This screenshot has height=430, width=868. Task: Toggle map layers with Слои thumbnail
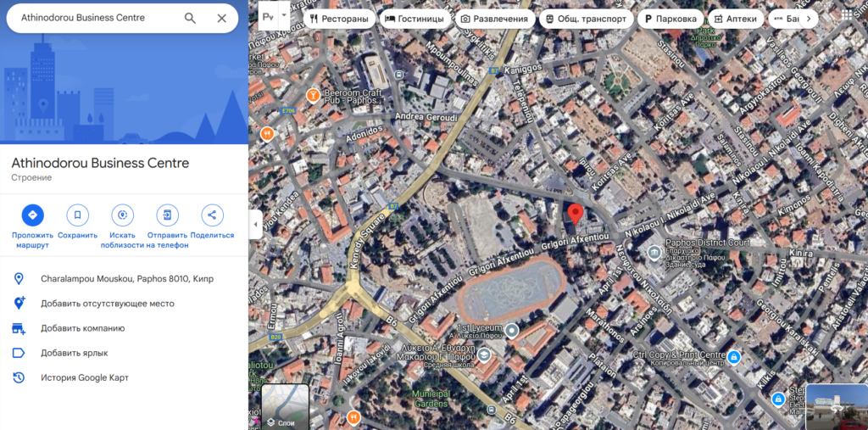(x=285, y=406)
